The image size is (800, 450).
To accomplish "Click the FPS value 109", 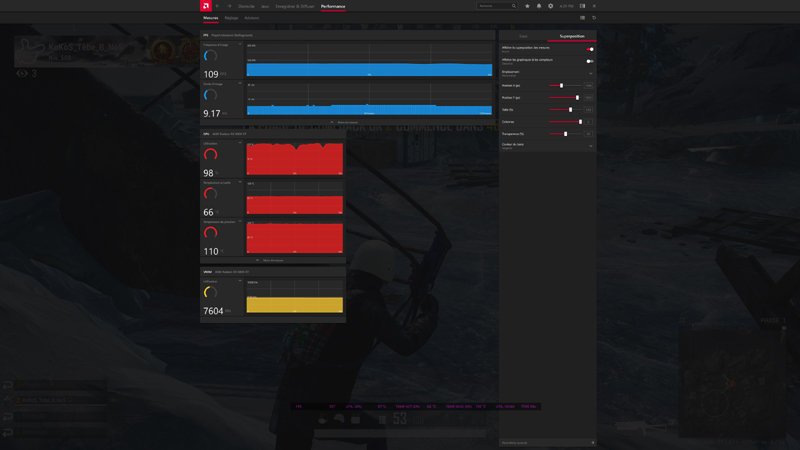I will tap(211, 74).
